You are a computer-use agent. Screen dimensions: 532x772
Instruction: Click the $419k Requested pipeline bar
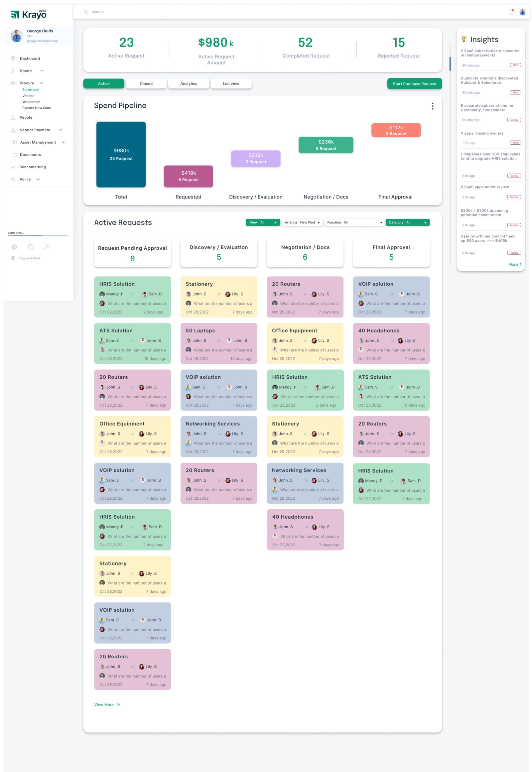(188, 176)
